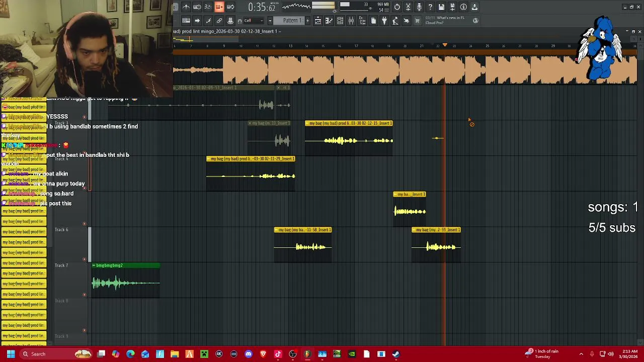
Task: Open the Piano roll view icon
Action: (x=329, y=21)
